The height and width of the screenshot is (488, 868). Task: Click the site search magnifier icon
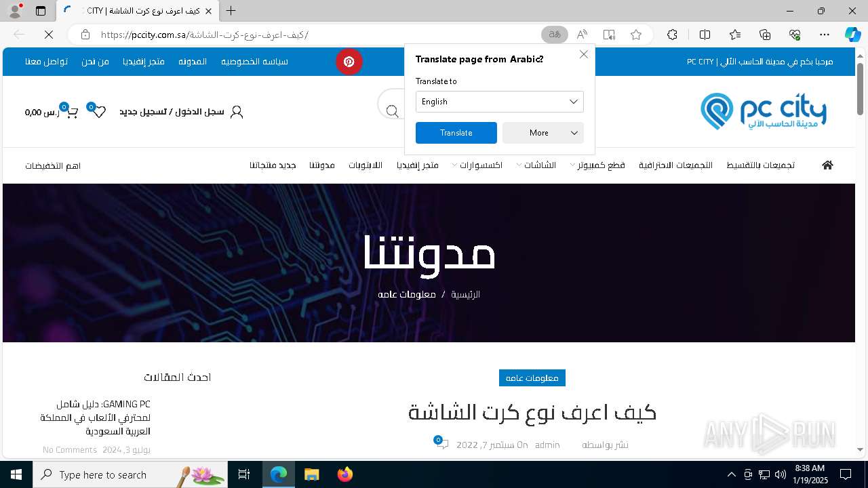(393, 112)
